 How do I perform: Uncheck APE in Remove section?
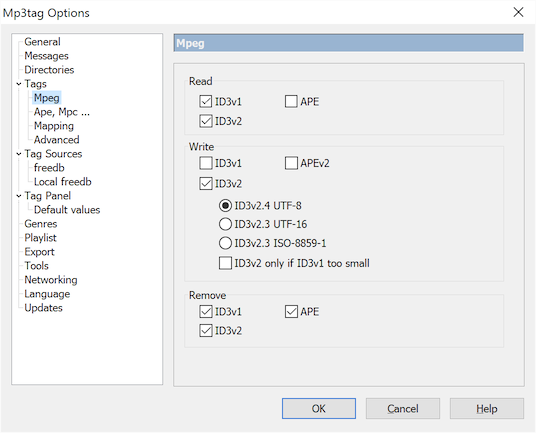291,311
